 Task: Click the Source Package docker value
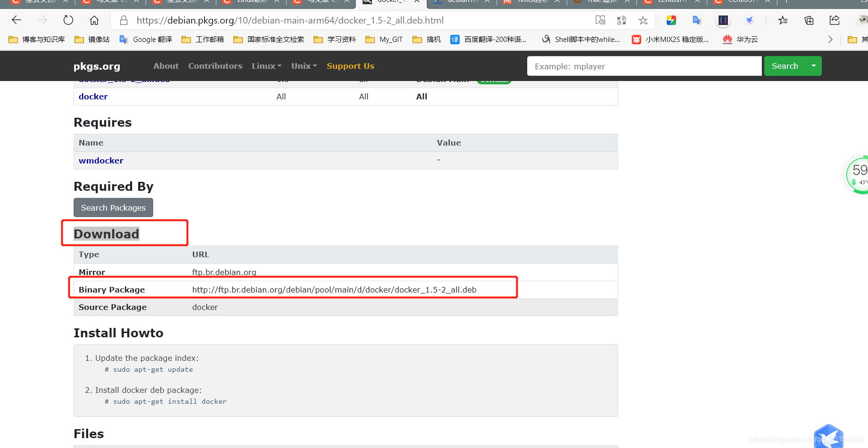pos(205,307)
